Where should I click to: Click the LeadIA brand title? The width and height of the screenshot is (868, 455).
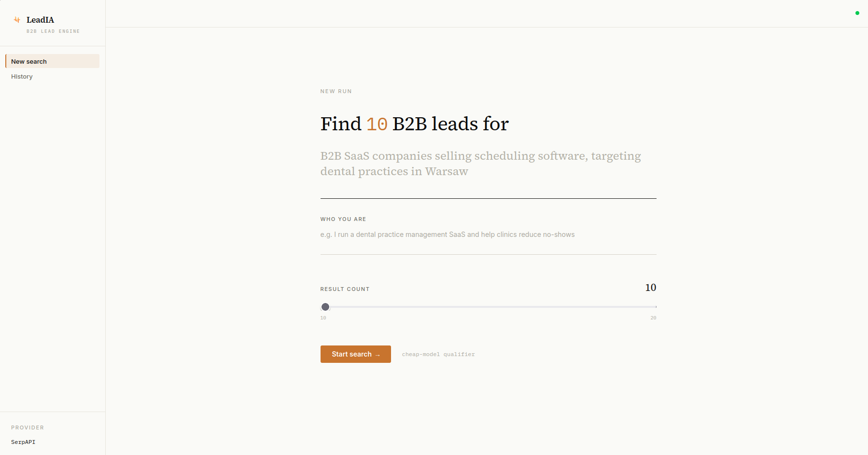click(40, 20)
